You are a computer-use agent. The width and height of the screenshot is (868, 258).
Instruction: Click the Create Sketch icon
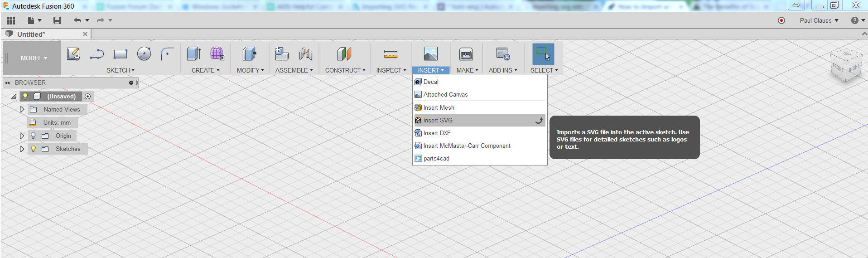pyautogui.click(x=73, y=54)
